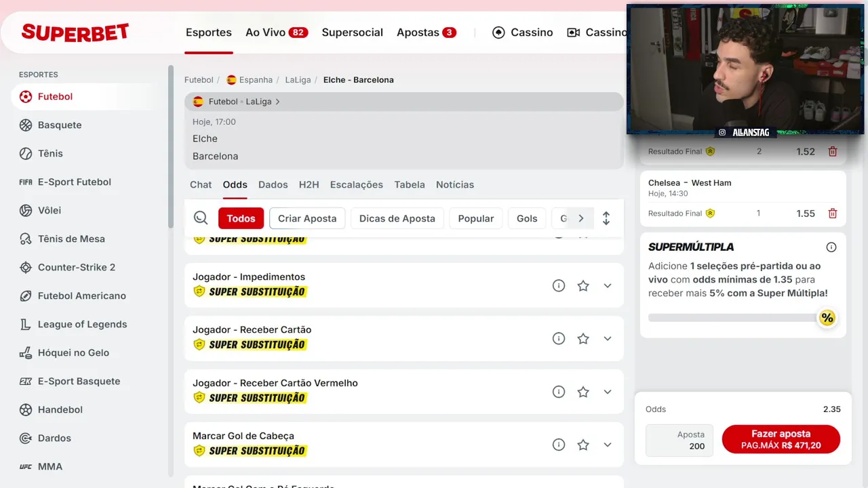Screen dimensions: 868x488
Task: Expand the Jogador - Impedimentos market
Action: (608, 286)
